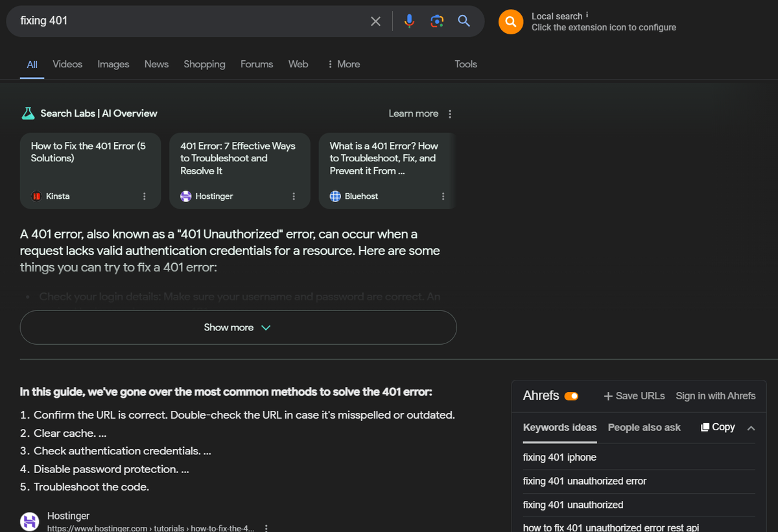Select keyword 'fixing 401 iphone'

(x=560, y=457)
